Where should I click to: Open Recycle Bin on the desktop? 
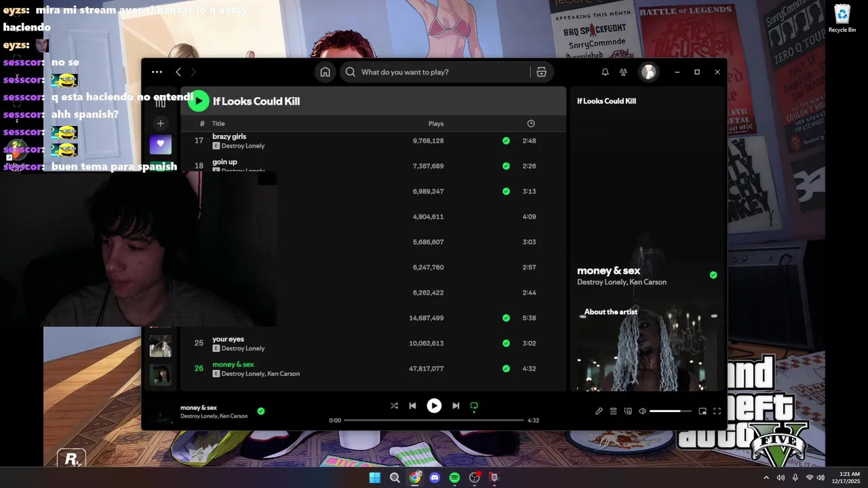tap(842, 18)
